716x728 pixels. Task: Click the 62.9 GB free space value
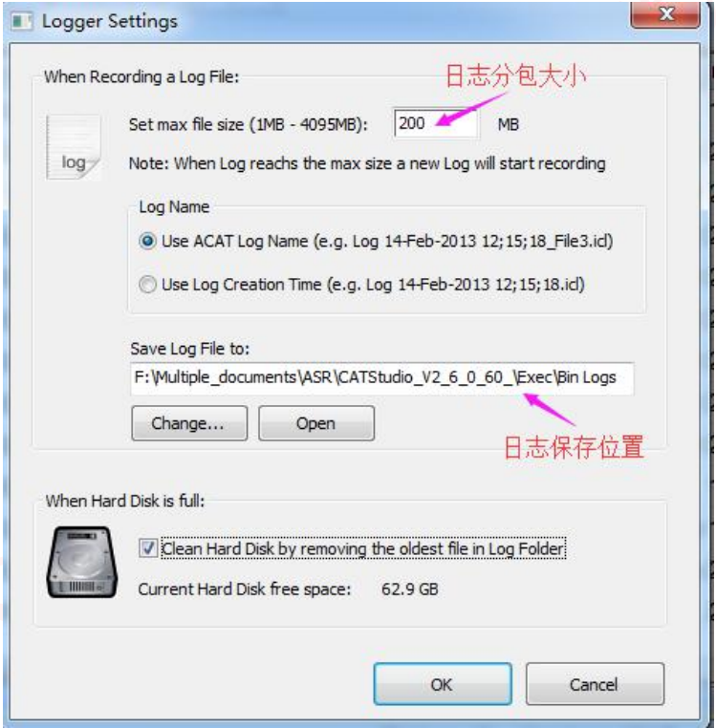click(410, 589)
